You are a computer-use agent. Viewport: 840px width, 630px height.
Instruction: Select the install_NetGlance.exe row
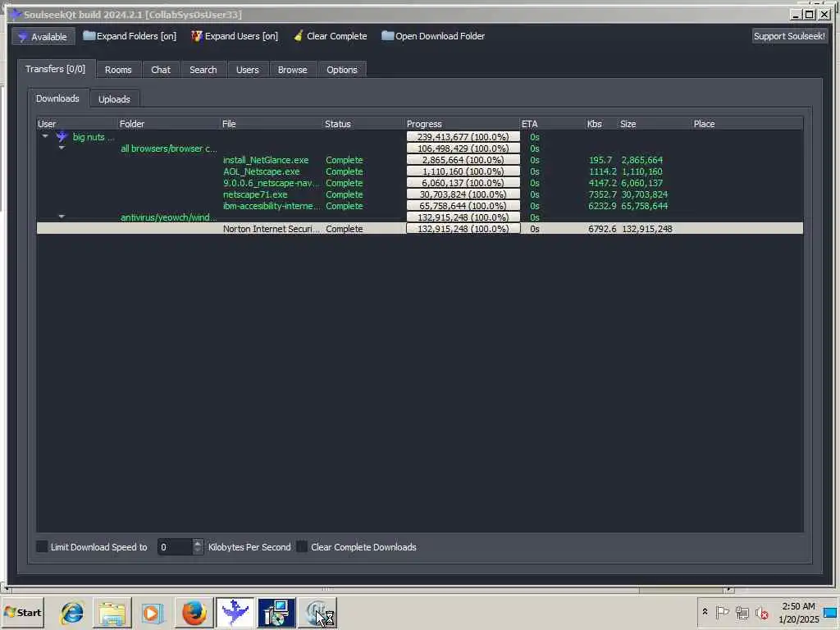click(419, 160)
